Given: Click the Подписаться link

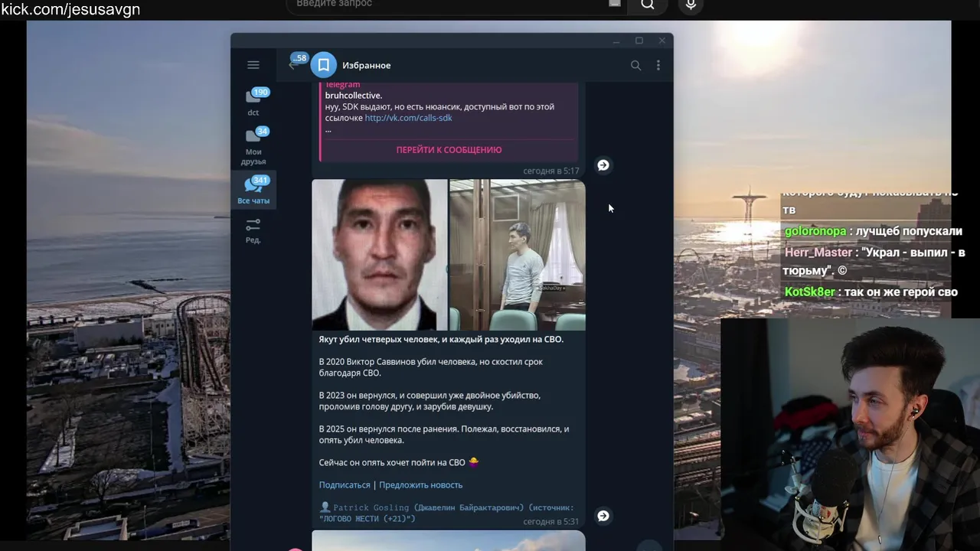Looking at the screenshot, I should pyautogui.click(x=345, y=485).
